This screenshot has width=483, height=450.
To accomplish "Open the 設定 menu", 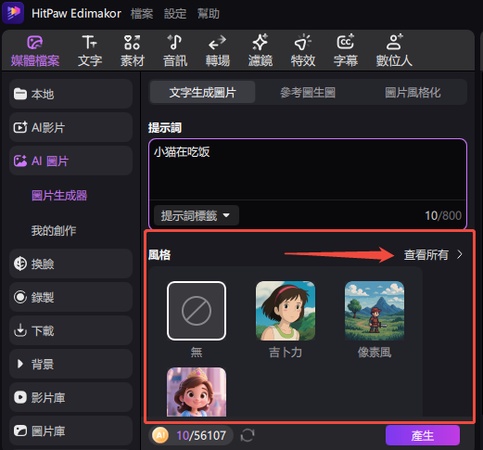I will click(x=175, y=14).
